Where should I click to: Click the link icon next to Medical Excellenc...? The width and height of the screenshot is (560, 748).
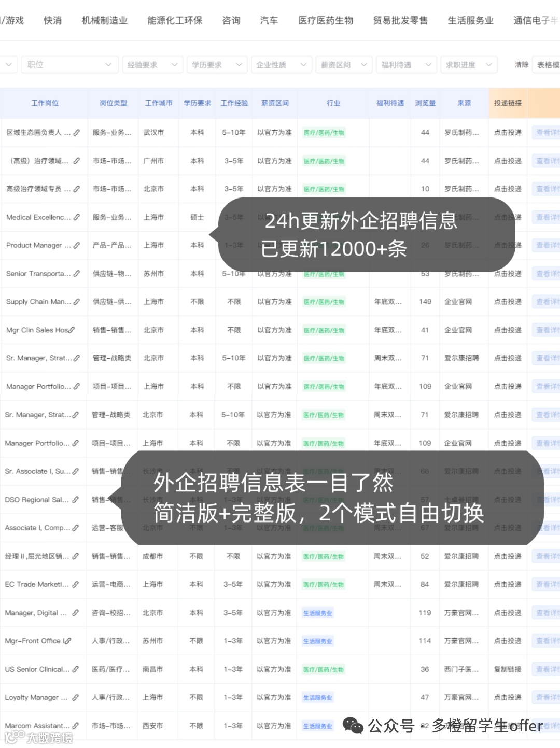click(x=76, y=217)
